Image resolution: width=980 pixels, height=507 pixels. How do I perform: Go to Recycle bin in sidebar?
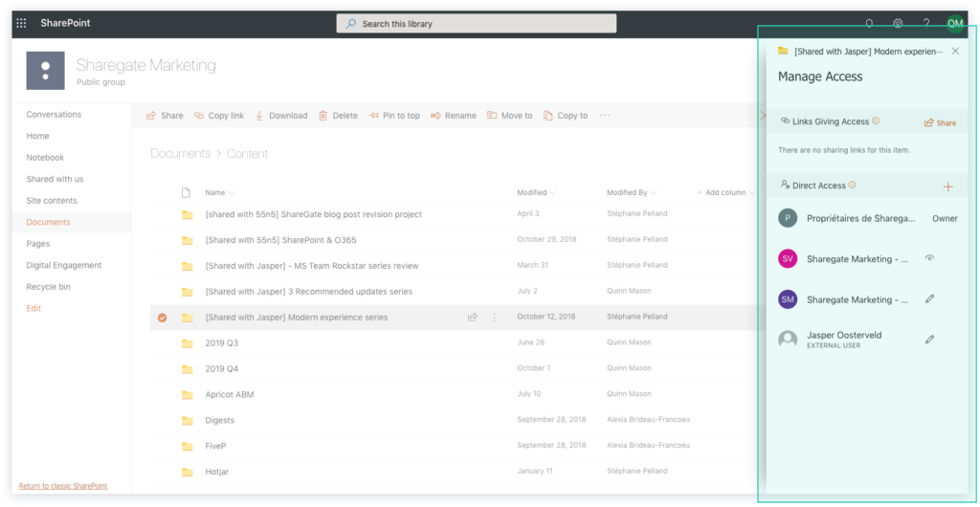click(48, 287)
